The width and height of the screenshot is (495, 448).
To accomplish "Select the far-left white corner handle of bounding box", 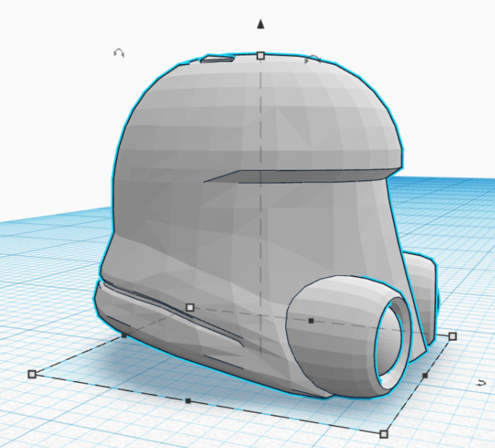I will click(32, 374).
